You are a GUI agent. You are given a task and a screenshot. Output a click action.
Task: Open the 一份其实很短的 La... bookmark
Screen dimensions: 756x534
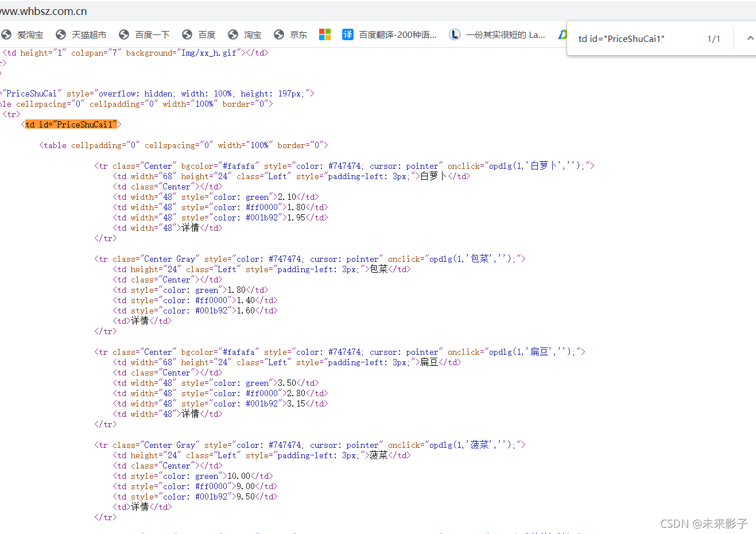tap(497, 35)
